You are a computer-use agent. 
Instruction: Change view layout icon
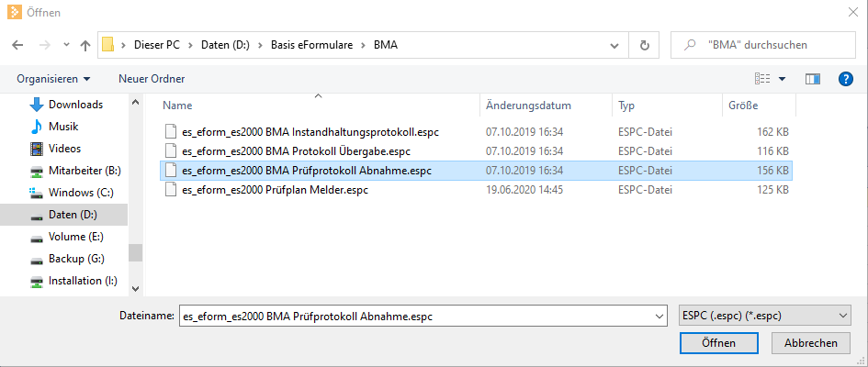762,79
